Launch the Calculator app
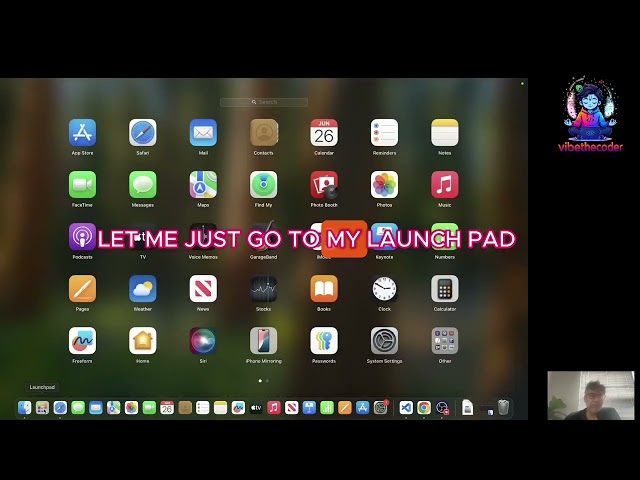640x480 pixels. [x=445, y=289]
